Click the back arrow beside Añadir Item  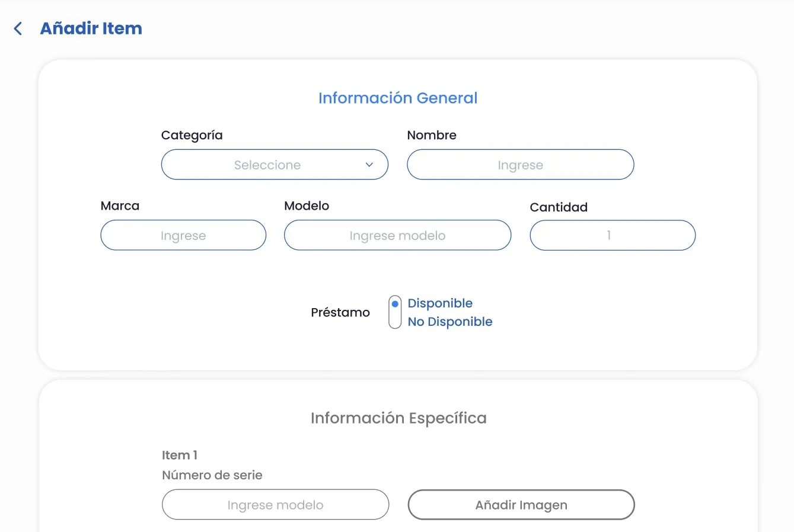click(x=18, y=28)
